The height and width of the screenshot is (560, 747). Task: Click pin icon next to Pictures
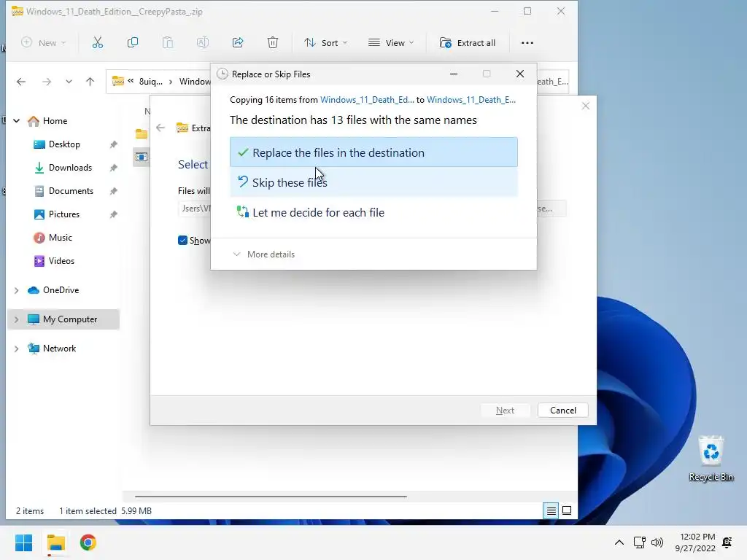click(x=113, y=214)
